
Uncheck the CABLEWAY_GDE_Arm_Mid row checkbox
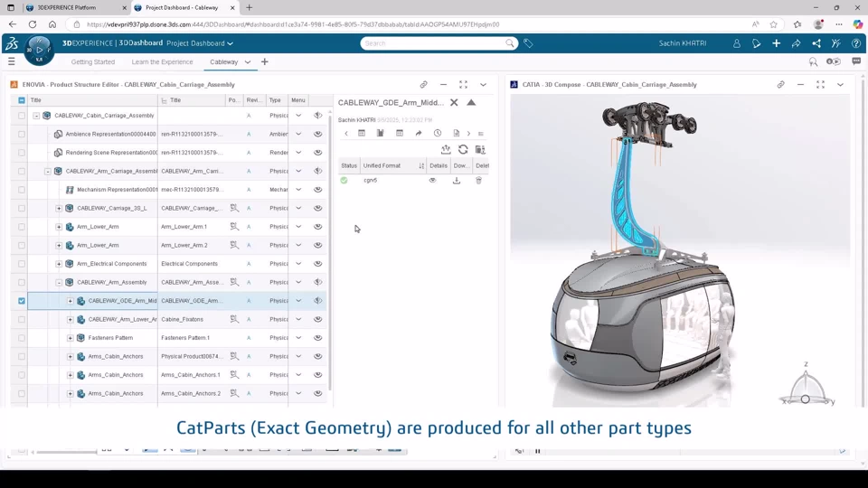(x=22, y=300)
